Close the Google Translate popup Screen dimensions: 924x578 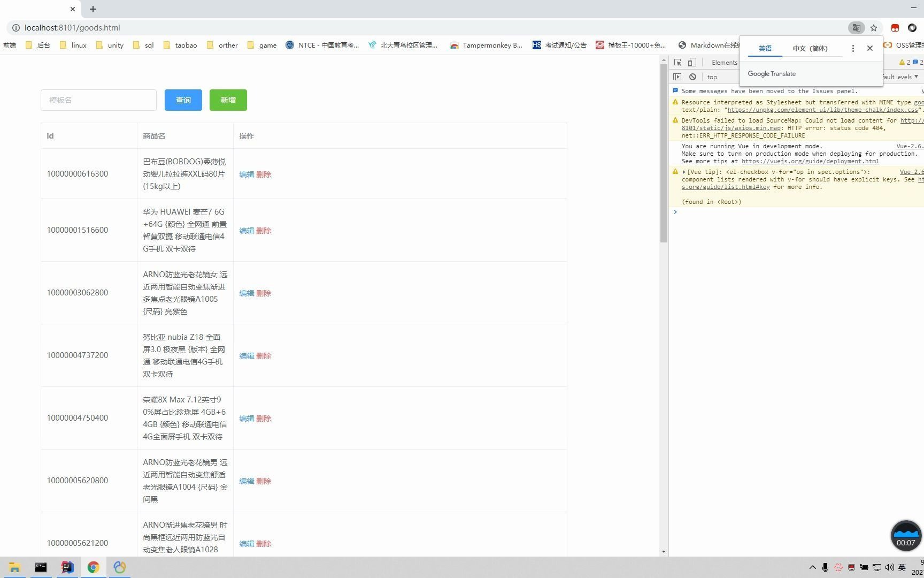(x=870, y=48)
